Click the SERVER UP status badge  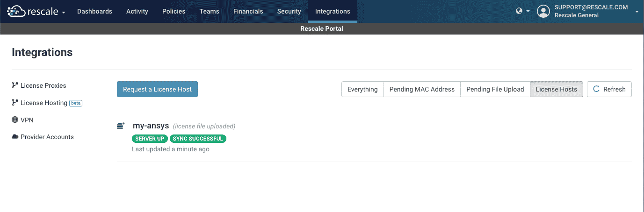pos(150,139)
